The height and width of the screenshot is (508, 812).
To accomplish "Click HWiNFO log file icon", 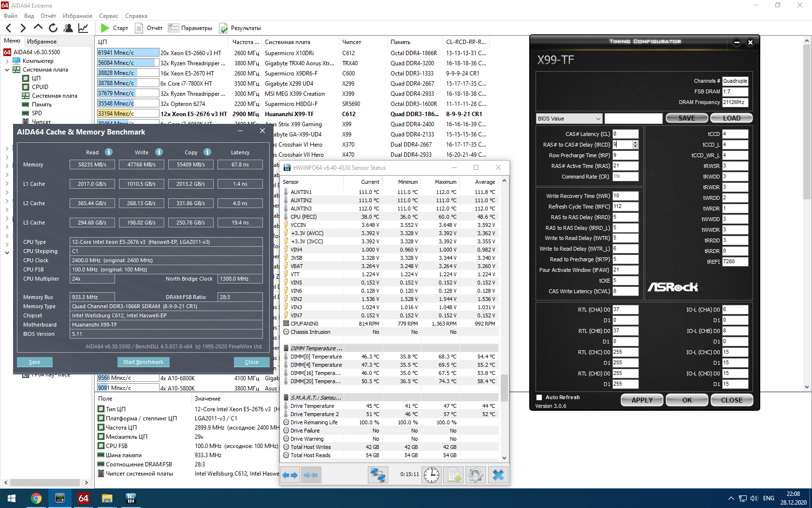I will tap(454, 475).
